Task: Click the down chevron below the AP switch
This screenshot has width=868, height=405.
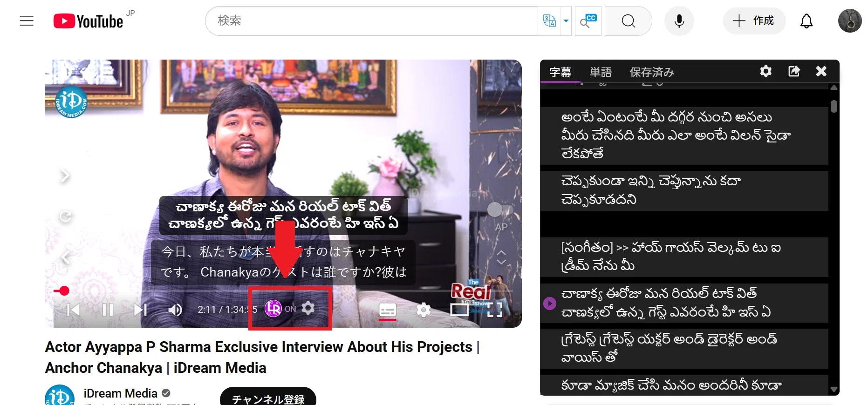Action: click(501, 262)
